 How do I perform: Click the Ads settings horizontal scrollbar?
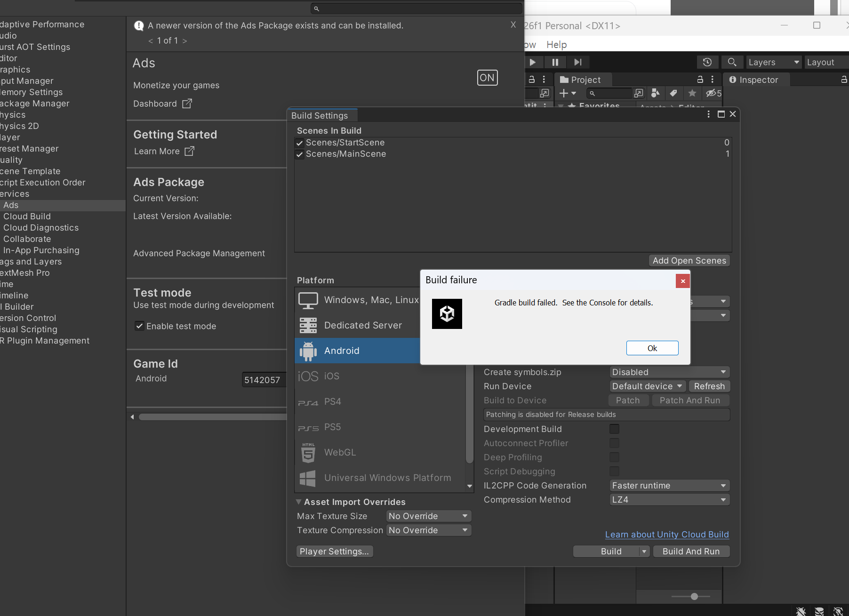pos(212,417)
